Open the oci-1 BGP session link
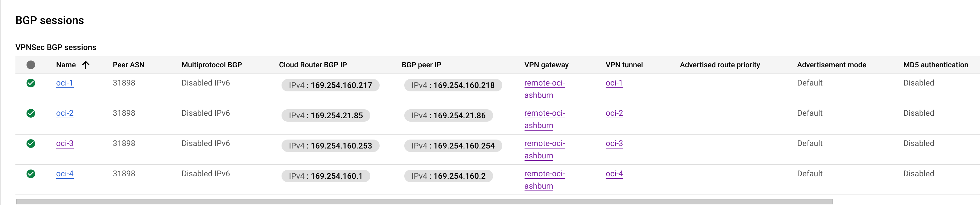The height and width of the screenshot is (205, 980). [x=65, y=83]
